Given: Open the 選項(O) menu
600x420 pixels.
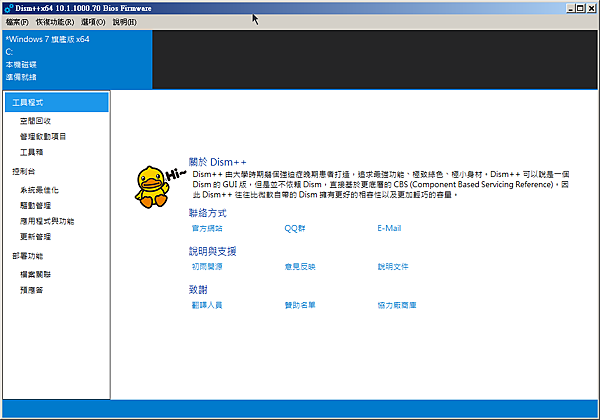Looking at the screenshot, I should 93,22.
